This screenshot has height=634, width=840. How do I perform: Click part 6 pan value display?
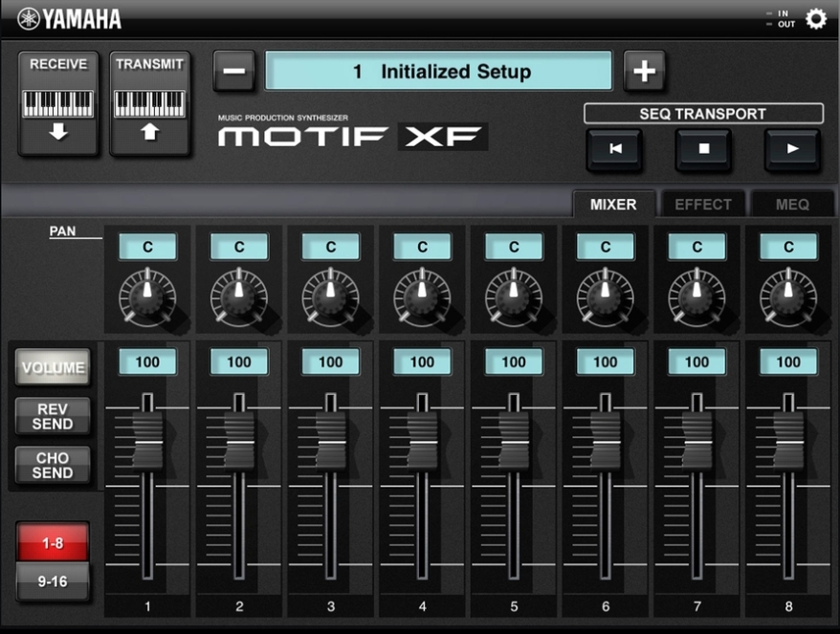606,247
